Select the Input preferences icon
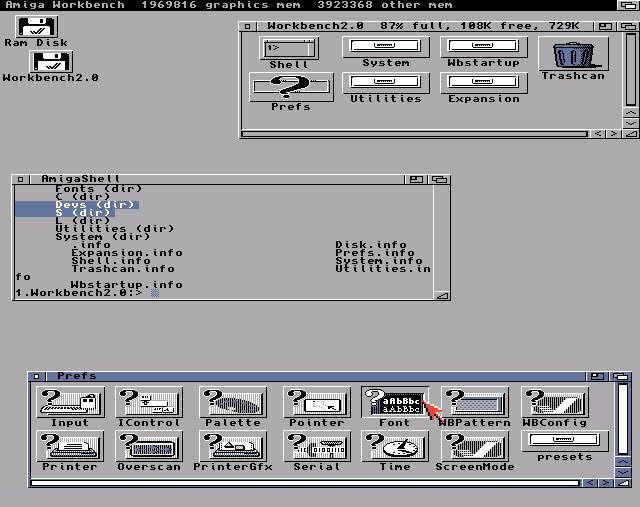This screenshot has height=507, width=640. [70, 402]
